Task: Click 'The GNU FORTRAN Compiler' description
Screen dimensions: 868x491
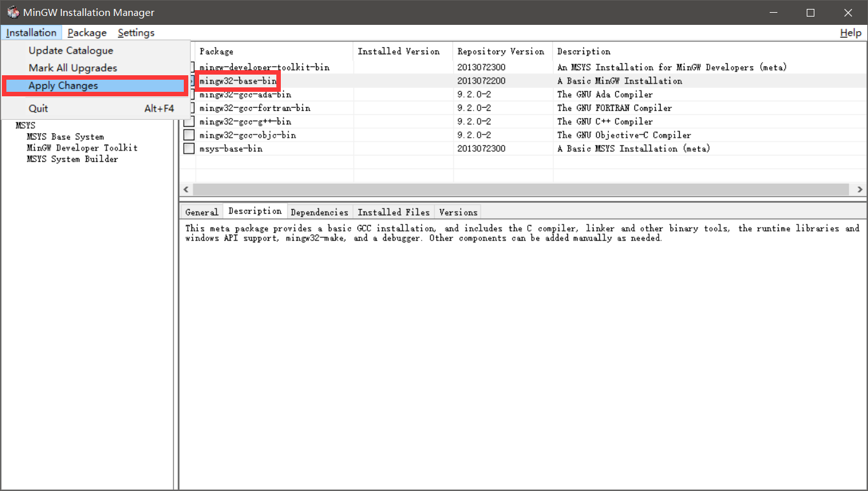Action: point(615,108)
